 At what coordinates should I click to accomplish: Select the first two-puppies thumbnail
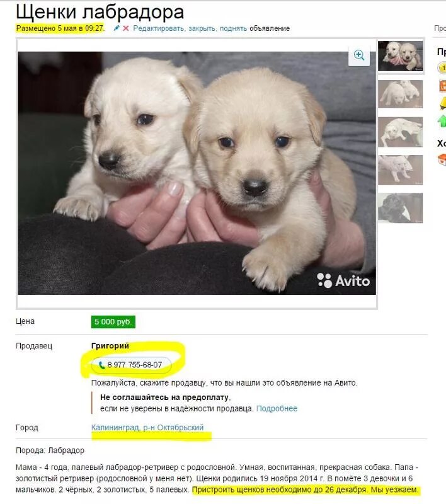point(401,56)
